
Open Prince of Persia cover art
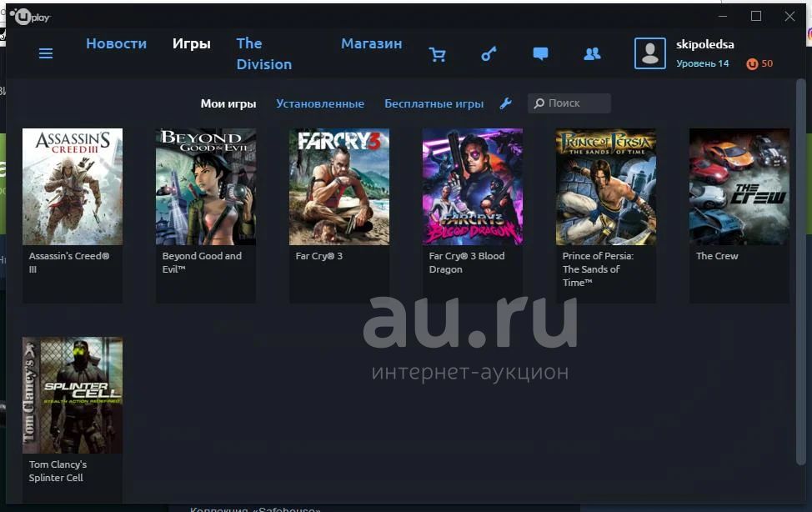point(606,187)
